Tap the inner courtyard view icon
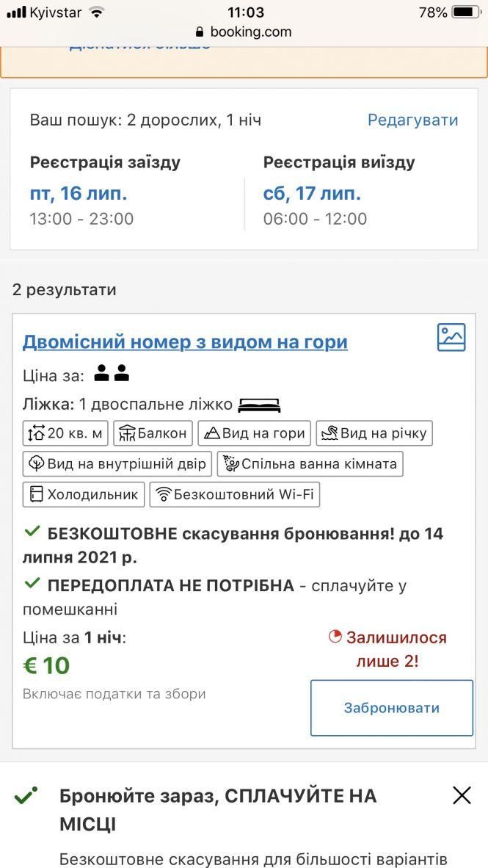This screenshot has width=488, height=868. [37, 464]
